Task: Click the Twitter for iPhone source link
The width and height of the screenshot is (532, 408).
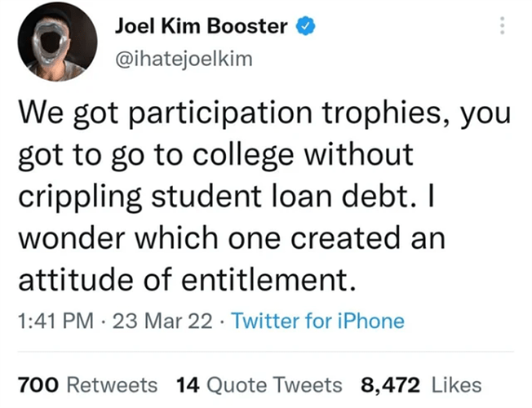Action: 317,321
